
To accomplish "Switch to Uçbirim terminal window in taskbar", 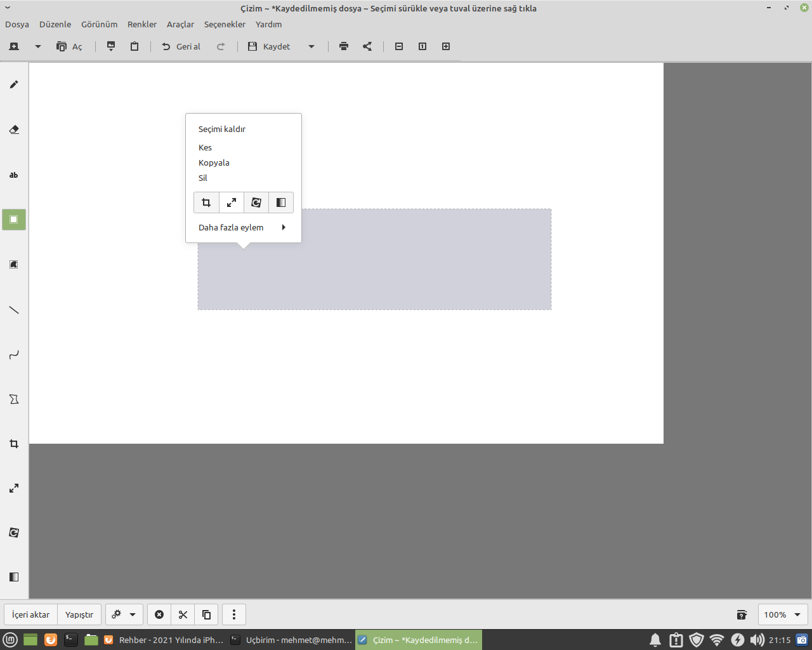I will [x=291, y=640].
